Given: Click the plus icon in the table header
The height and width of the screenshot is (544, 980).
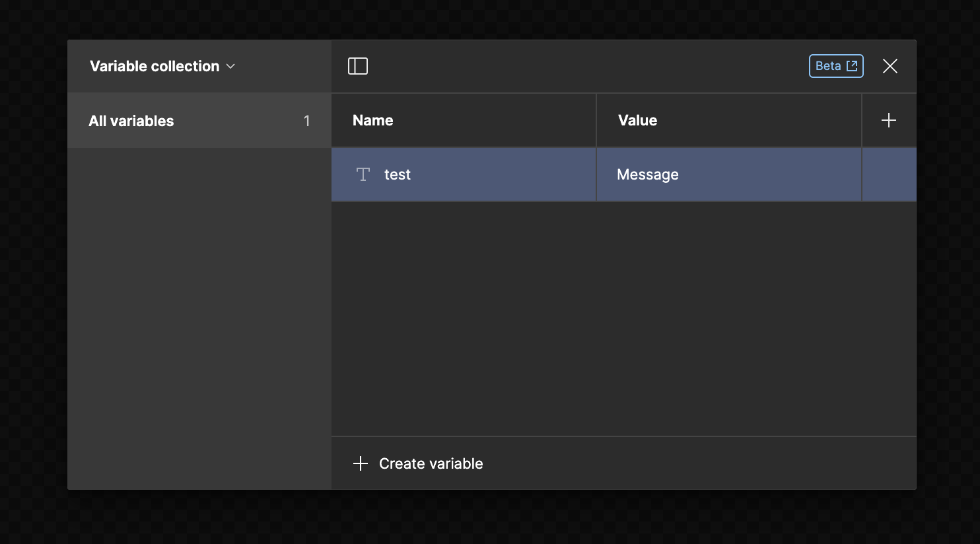Looking at the screenshot, I should coord(888,119).
